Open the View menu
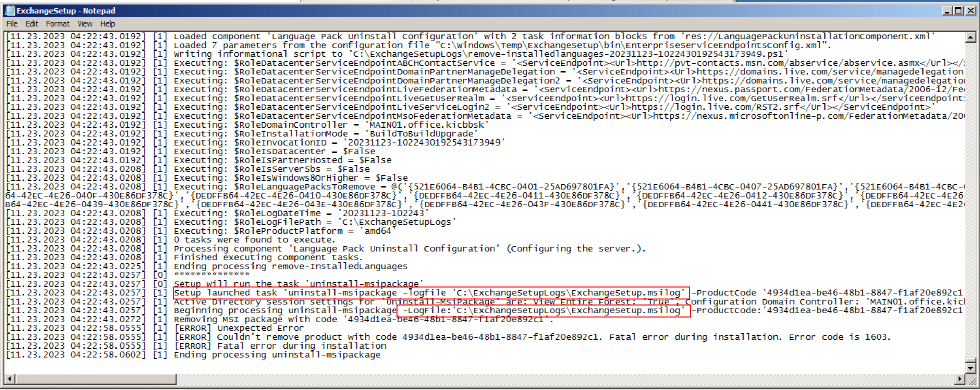This screenshot has width=980, height=390. [85, 23]
